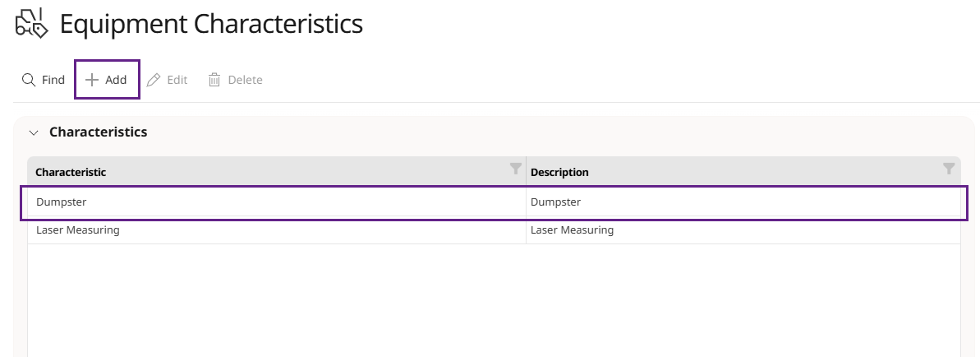Image resolution: width=980 pixels, height=357 pixels.
Task: Click the trash can Delete icon
Action: (x=214, y=80)
